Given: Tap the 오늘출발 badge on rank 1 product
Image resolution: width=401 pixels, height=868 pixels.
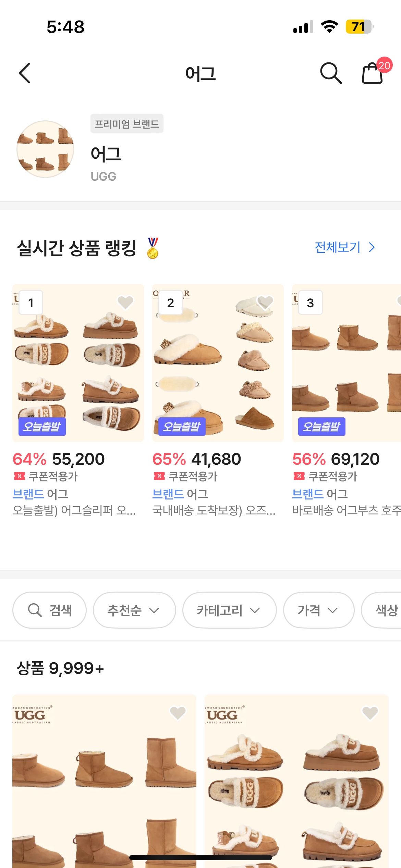Looking at the screenshot, I should [42, 427].
